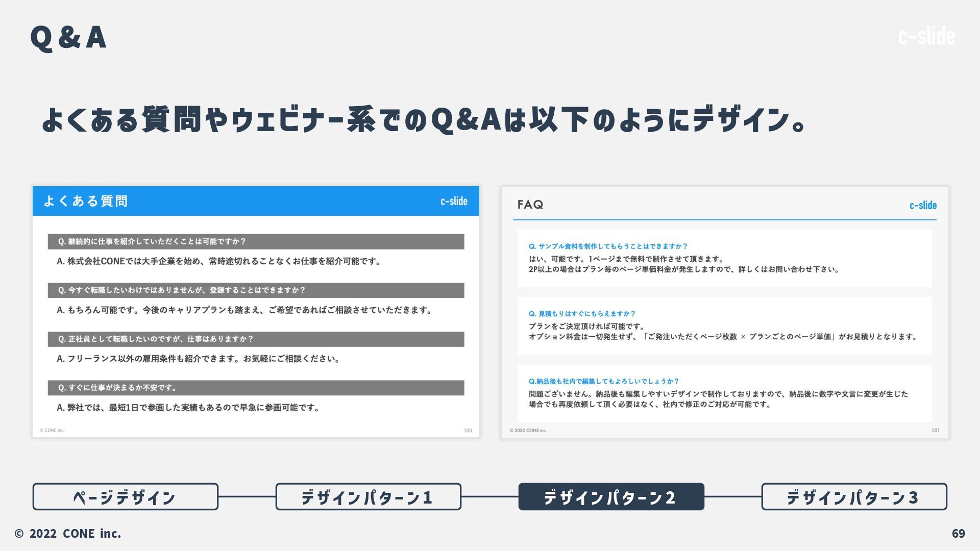Click the すぐに仕事が決まるか不安 question bar
Image resolution: width=980 pixels, height=551 pixels.
(x=256, y=388)
